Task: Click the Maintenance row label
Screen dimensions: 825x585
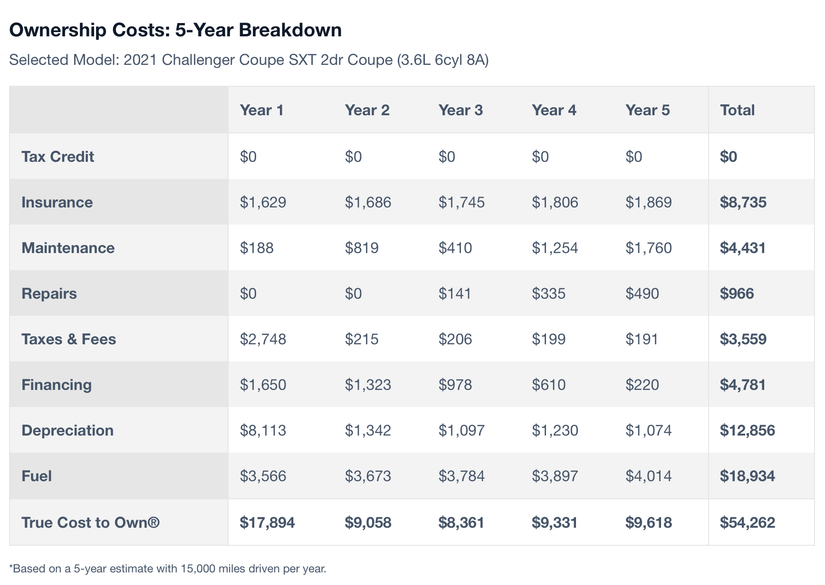Action: pyautogui.click(x=68, y=248)
